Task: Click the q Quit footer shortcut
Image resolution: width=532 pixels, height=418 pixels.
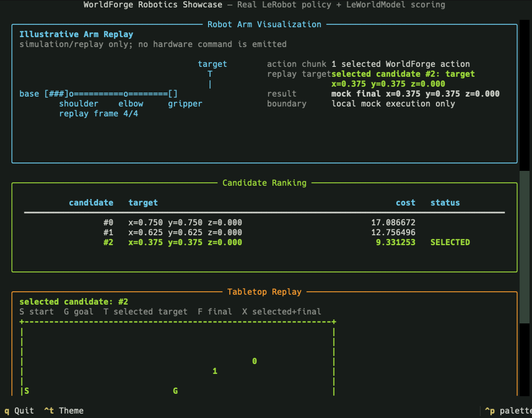Action: pos(19,411)
